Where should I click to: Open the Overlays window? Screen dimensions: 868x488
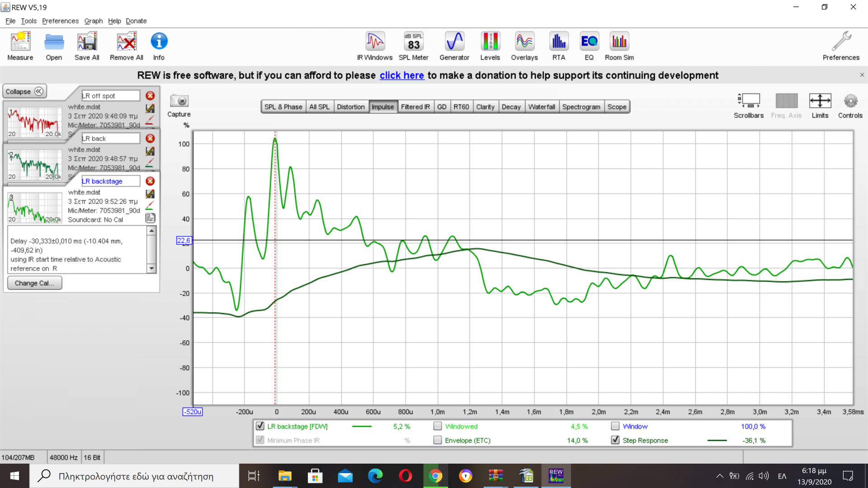[524, 46]
